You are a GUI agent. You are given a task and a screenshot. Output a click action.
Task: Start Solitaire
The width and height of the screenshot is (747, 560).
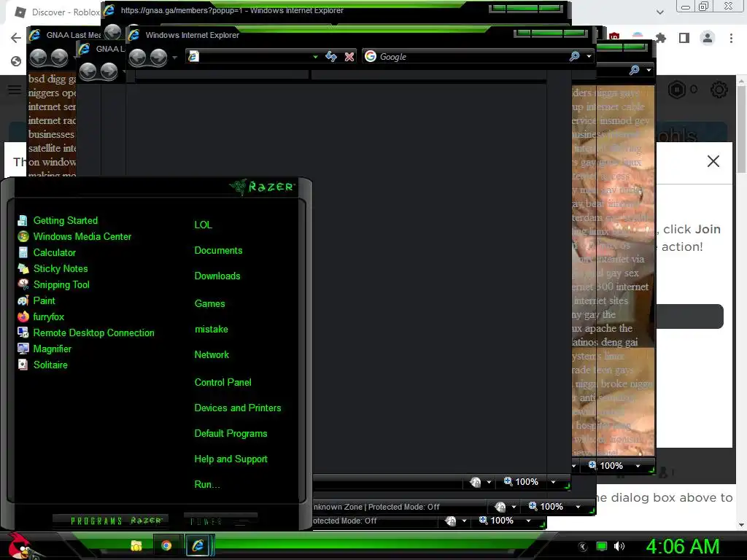click(42, 365)
